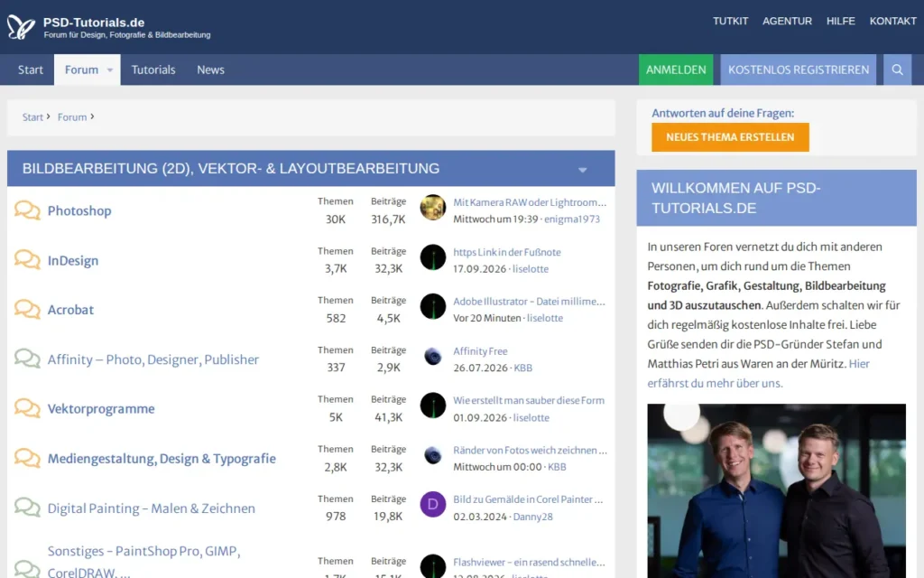Click the NEUES THEMA ERSTELLEN button
924x578 pixels.
point(730,137)
